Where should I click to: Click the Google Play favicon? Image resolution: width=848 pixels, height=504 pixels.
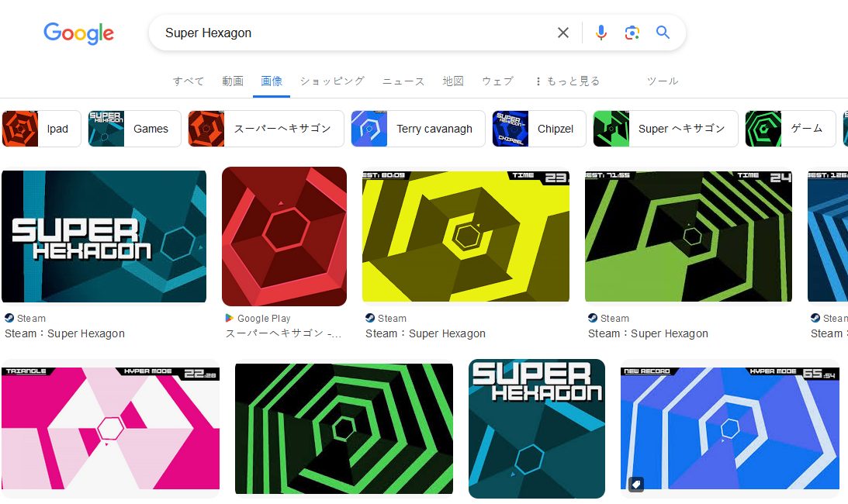point(230,318)
